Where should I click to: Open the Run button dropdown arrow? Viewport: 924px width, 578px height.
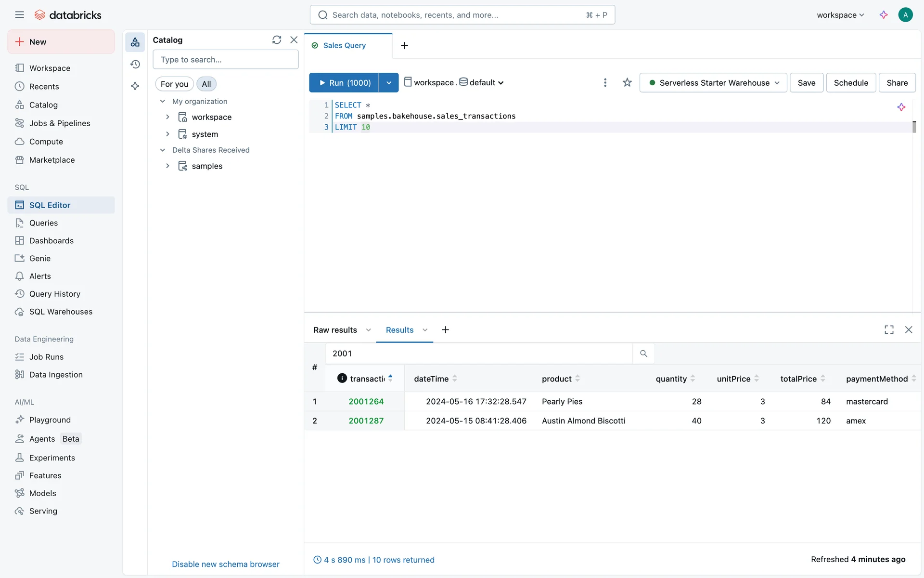click(389, 83)
